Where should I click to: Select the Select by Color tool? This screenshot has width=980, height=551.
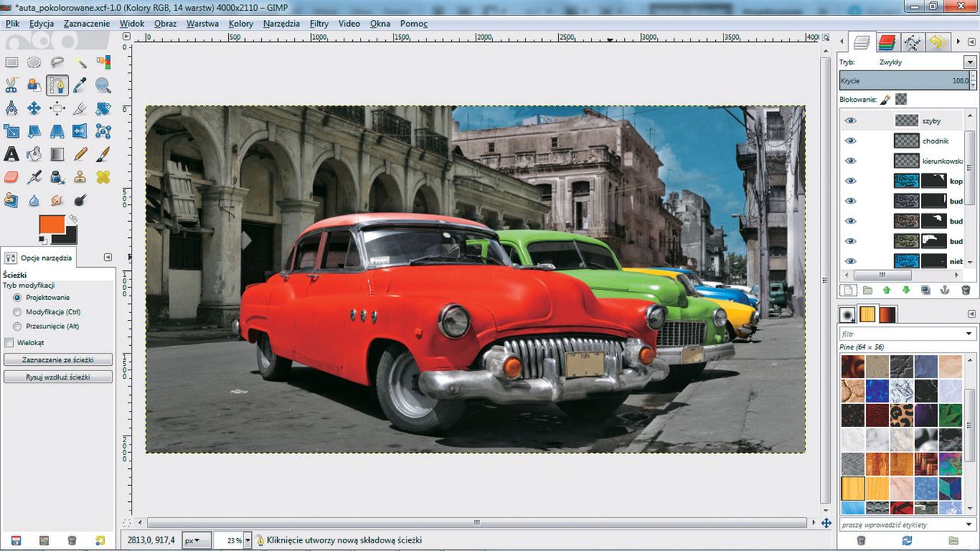pos(103,63)
